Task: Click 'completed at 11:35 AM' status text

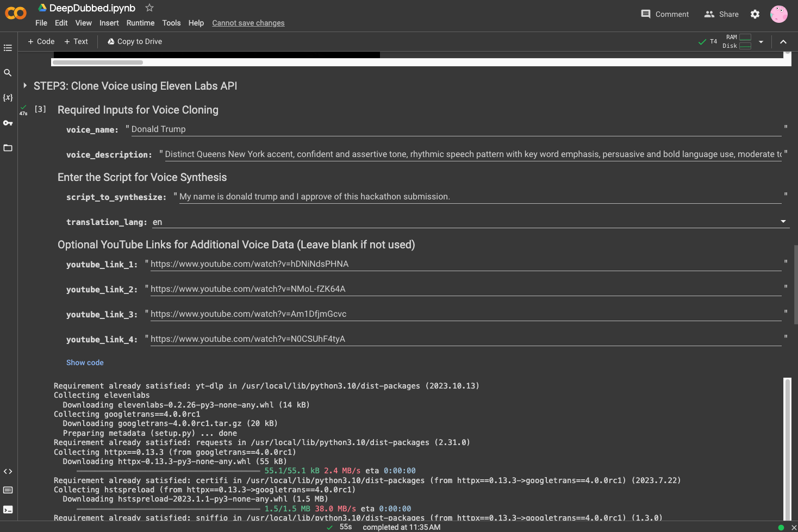Action: pyautogui.click(x=402, y=527)
